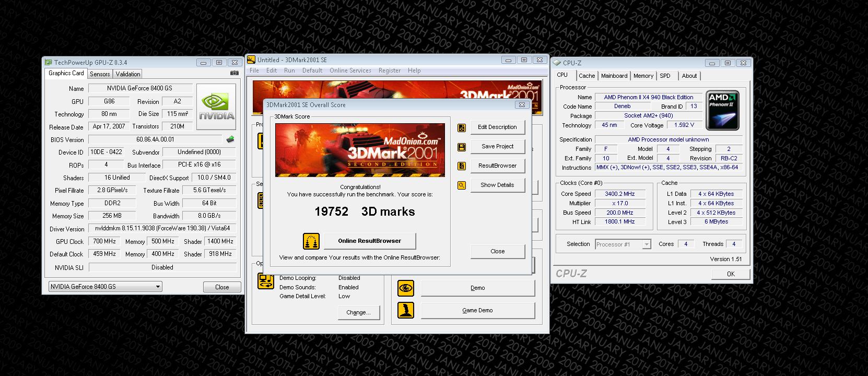868x376 pixels.
Task: Click the ResultBrowser document icon
Action: pos(462,166)
